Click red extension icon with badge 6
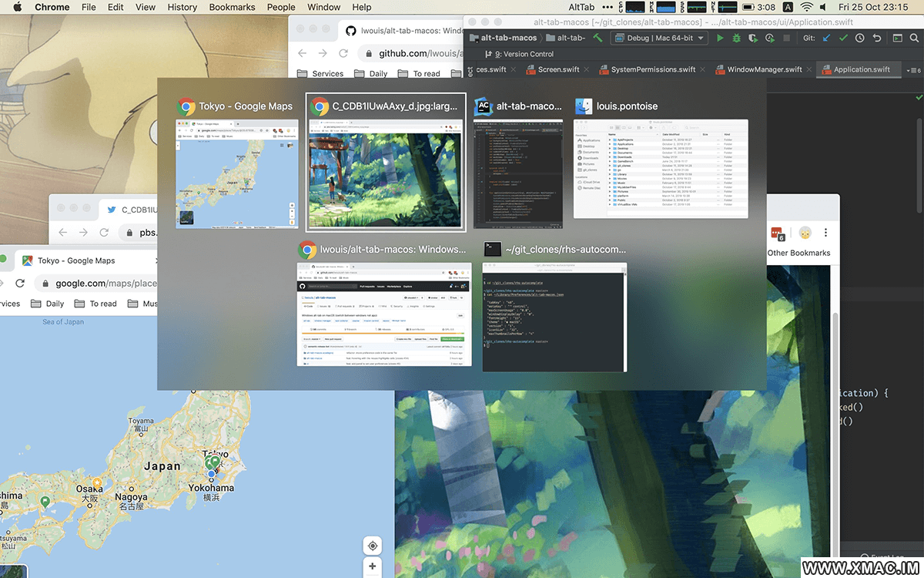 click(777, 233)
